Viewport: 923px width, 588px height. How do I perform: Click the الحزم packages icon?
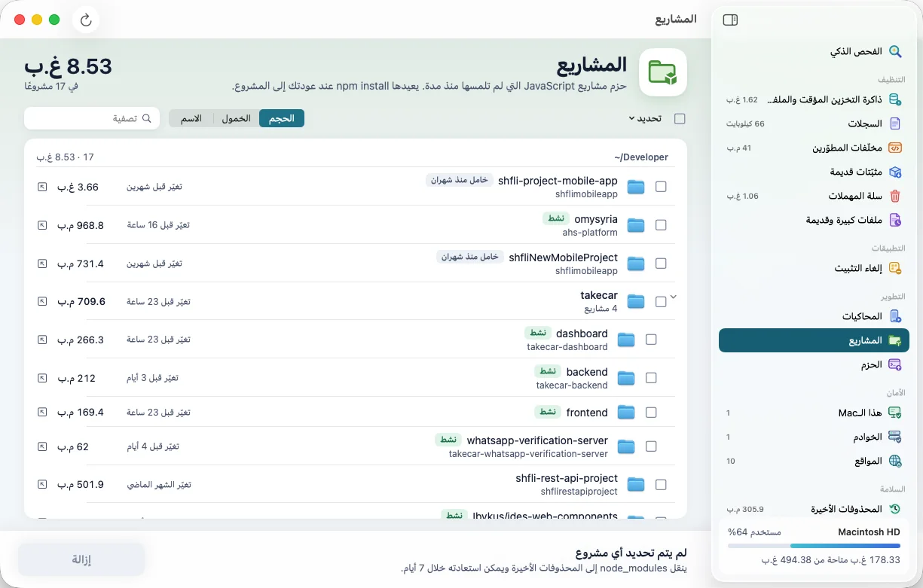pyautogui.click(x=895, y=364)
